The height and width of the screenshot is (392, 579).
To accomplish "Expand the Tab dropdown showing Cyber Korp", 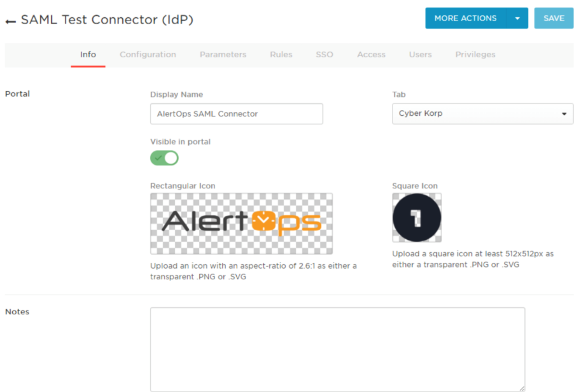I will pyautogui.click(x=483, y=113).
